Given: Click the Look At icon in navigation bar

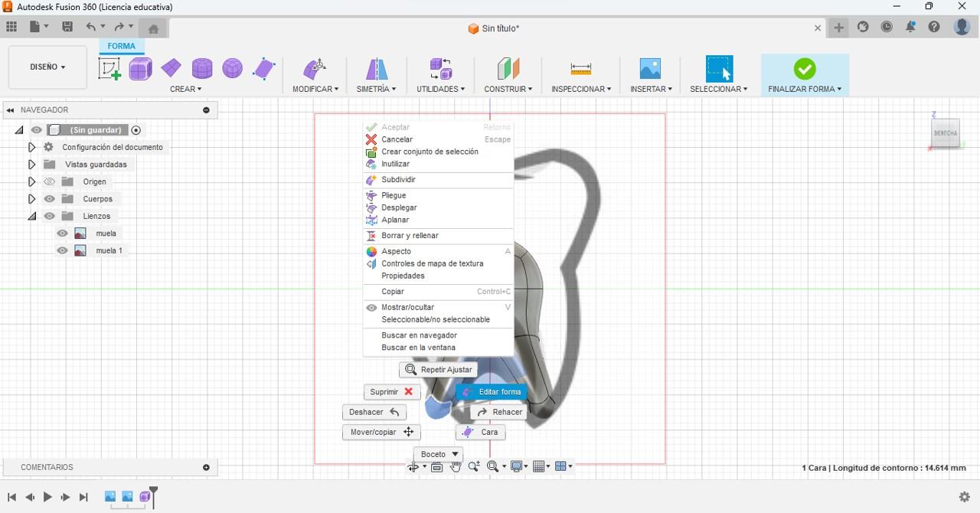Looking at the screenshot, I should click(x=436, y=466).
